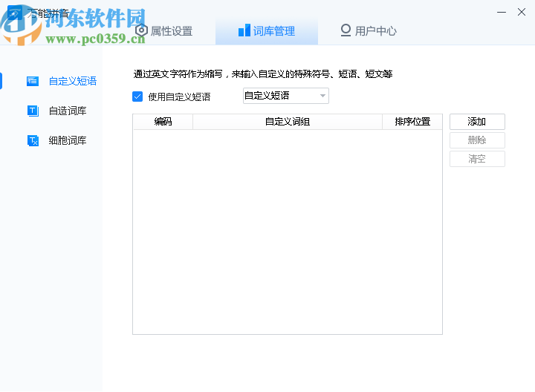
Task: Toggle the 使用自定义短语 checkbox
Action: 137,97
